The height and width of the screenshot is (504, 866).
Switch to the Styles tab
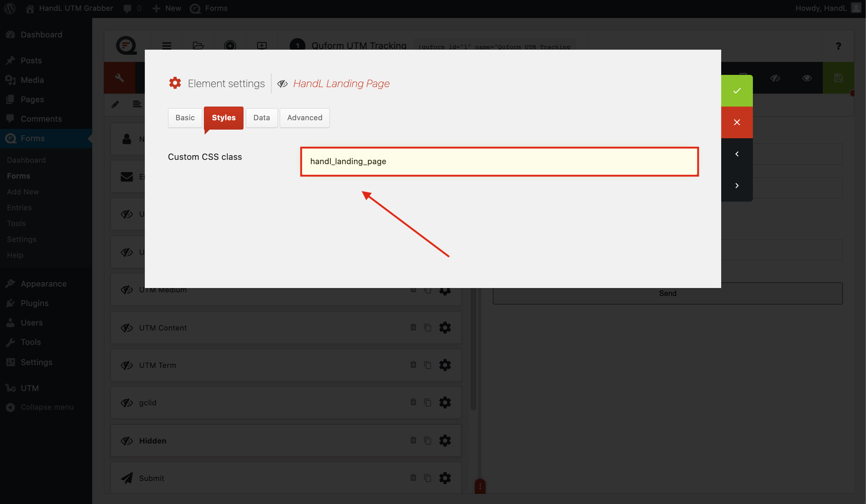(224, 118)
